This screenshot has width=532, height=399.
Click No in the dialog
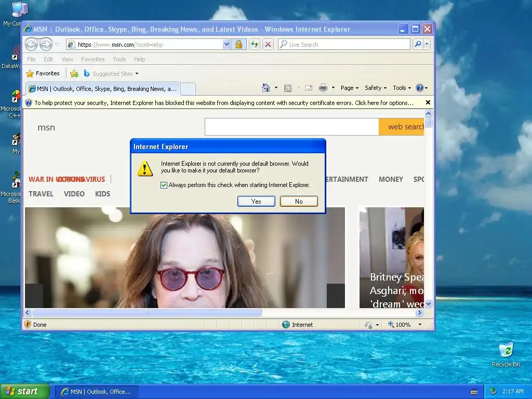pos(299,201)
